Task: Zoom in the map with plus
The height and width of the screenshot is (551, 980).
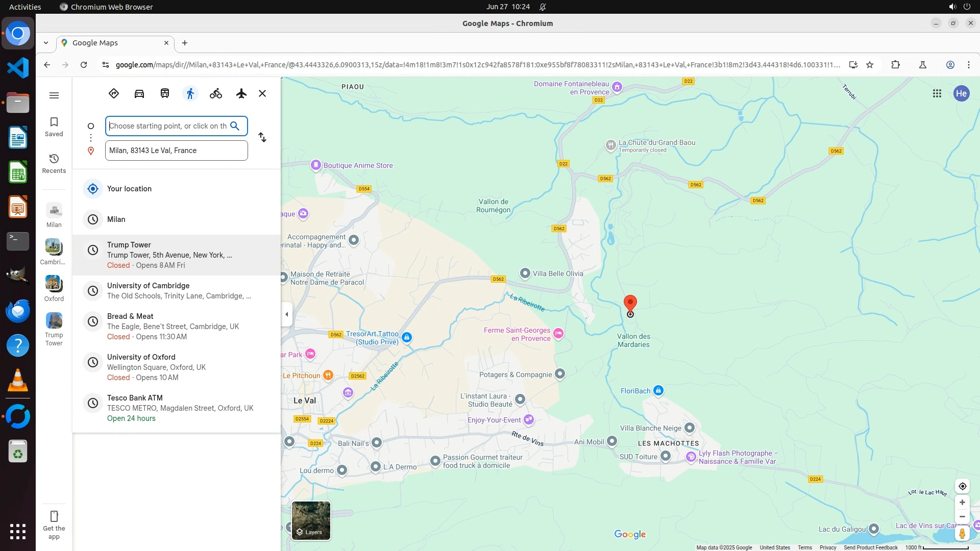Action: pos(962,503)
